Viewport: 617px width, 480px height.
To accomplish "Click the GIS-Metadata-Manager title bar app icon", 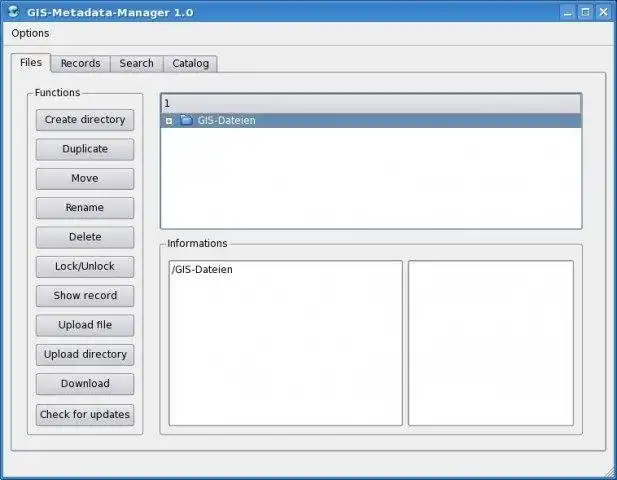I will pyautogui.click(x=13, y=11).
